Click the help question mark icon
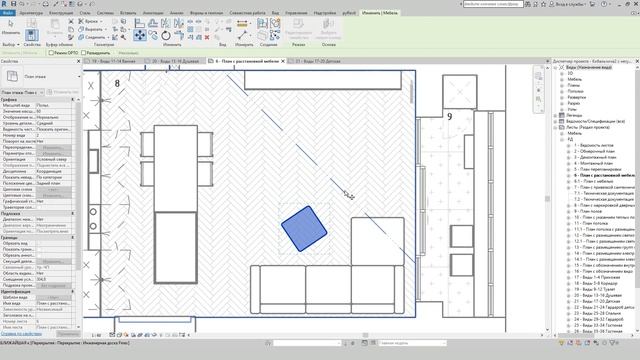640x360 pixels. click(604, 4)
